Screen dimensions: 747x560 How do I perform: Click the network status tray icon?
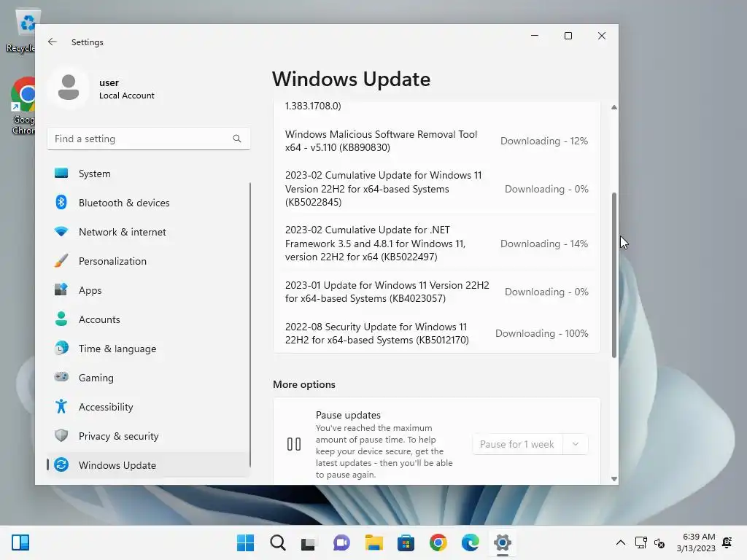tap(640, 542)
